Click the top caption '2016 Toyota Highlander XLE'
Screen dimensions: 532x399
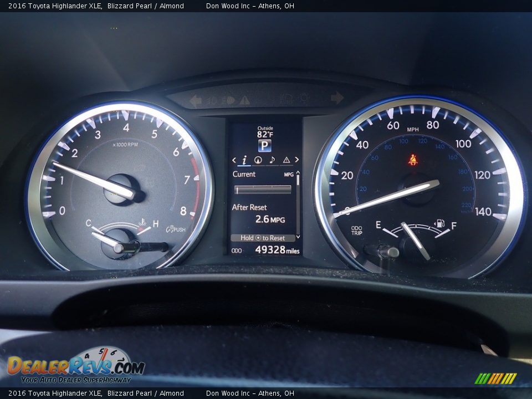(x=55, y=6)
